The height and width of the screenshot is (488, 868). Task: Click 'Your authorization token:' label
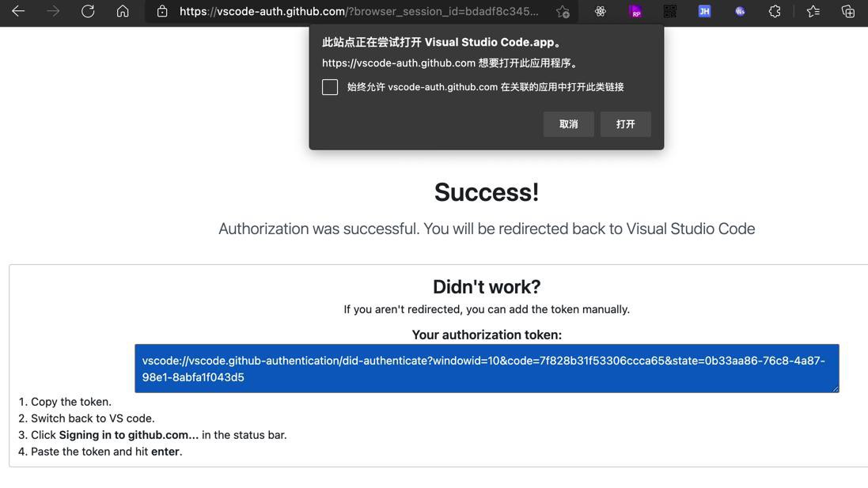click(x=487, y=335)
